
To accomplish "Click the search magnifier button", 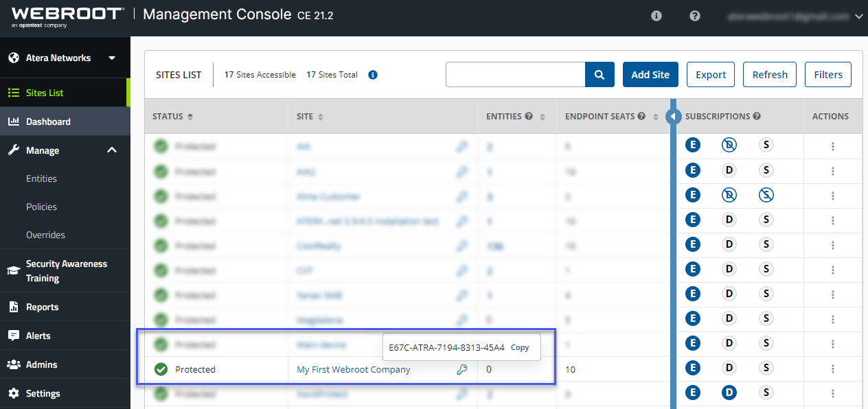I will 599,75.
